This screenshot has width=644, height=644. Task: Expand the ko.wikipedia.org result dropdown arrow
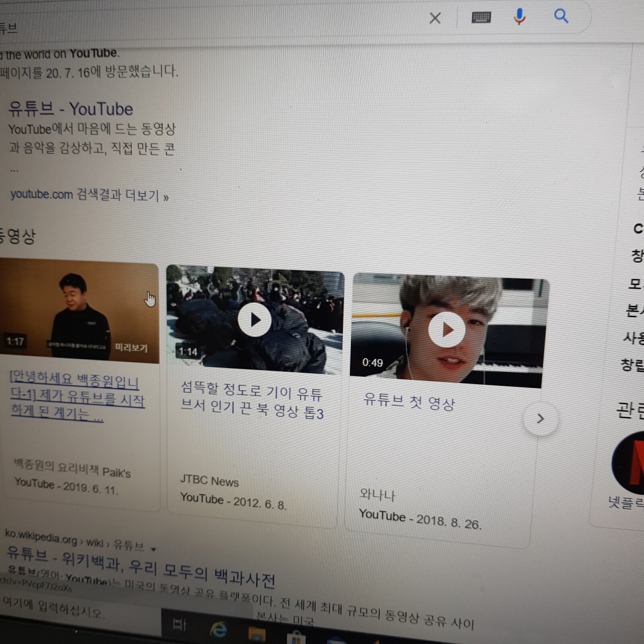point(153,549)
